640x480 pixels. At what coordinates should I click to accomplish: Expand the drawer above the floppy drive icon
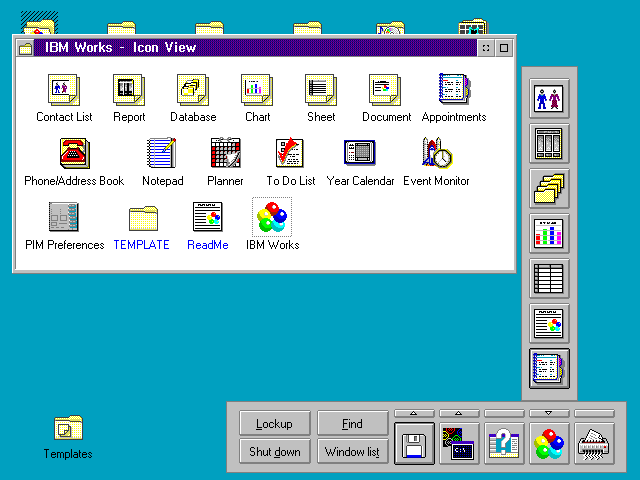(x=414, y=413)
